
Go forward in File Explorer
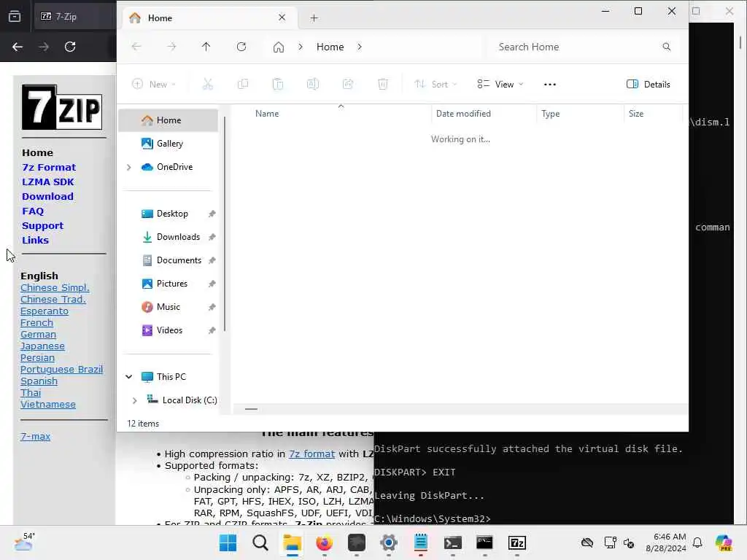(171, 47)
